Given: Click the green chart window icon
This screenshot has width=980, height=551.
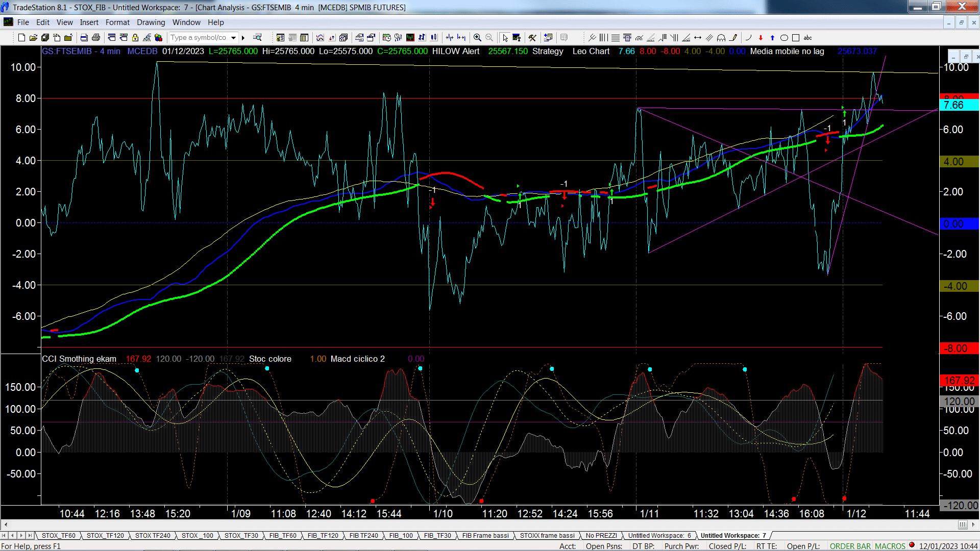Looking at the screenshot, I should pyautogui.click(x=410, y=38).
